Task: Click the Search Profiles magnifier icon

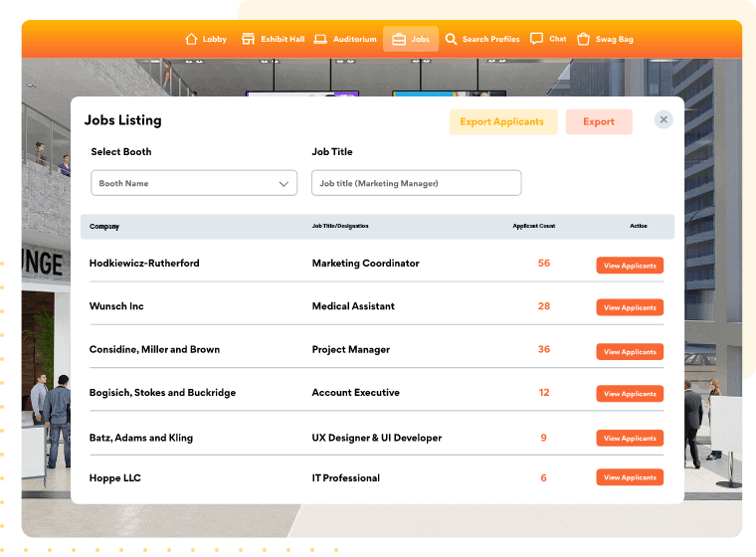Action: click(x=451, y=39)
